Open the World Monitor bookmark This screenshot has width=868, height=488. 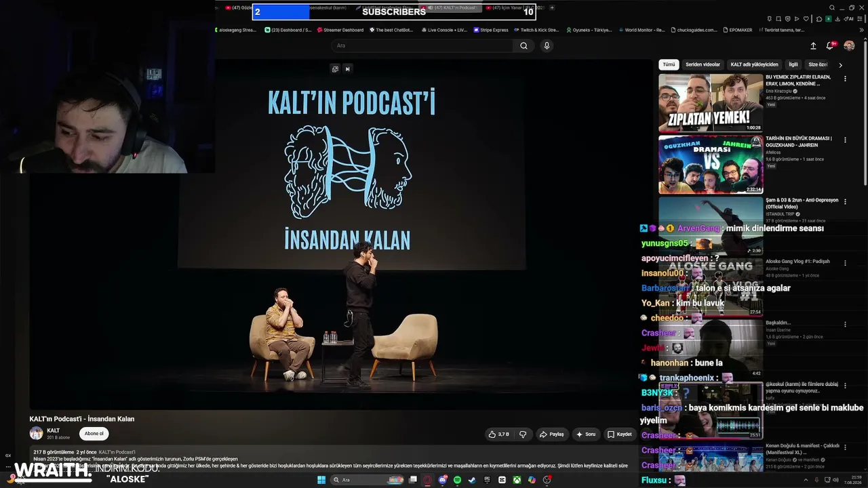[x=642, y=30]
